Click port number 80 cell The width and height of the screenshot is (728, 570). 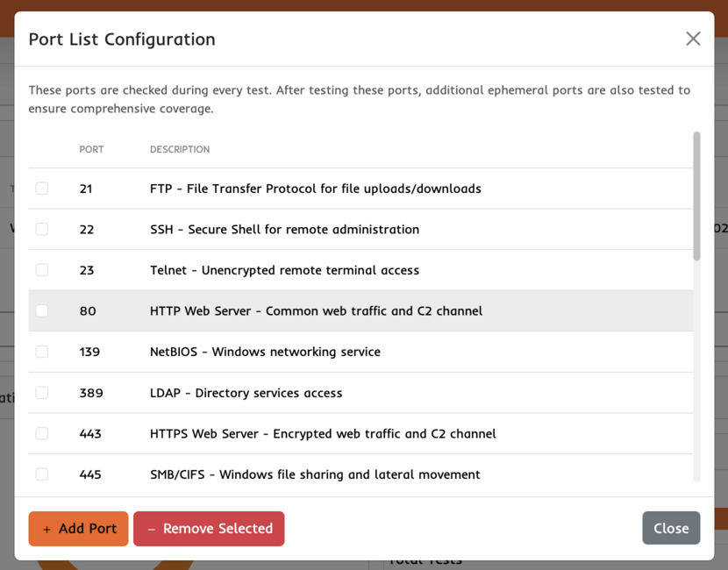click(x=88, y=311)
